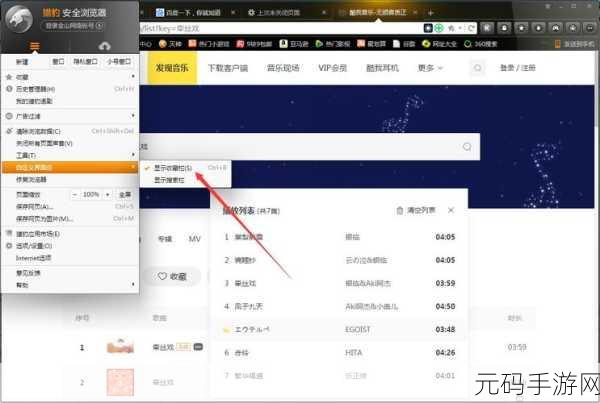Expand the 工具(T) submenu

point(70,155)
